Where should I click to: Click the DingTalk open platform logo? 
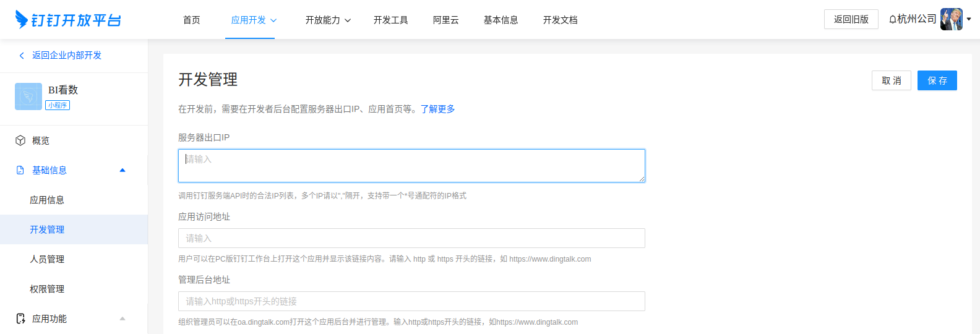pos(68,20)
